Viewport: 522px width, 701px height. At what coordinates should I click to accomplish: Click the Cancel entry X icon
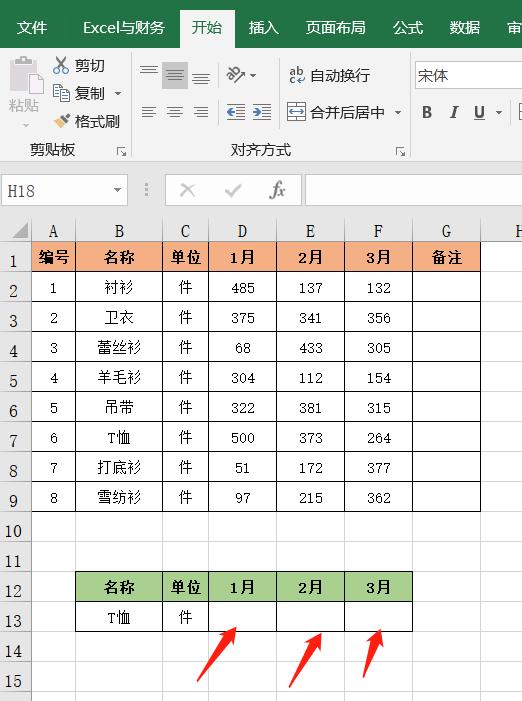187,190
